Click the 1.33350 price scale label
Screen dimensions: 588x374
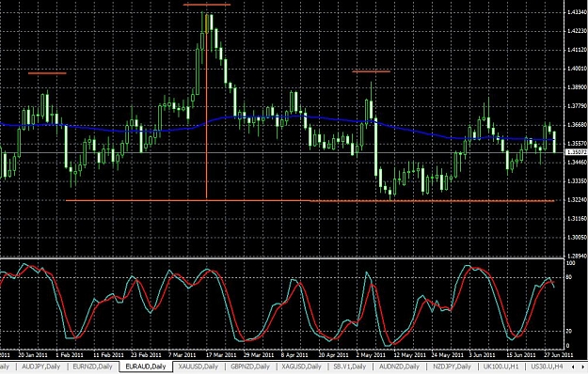point(577,180)
